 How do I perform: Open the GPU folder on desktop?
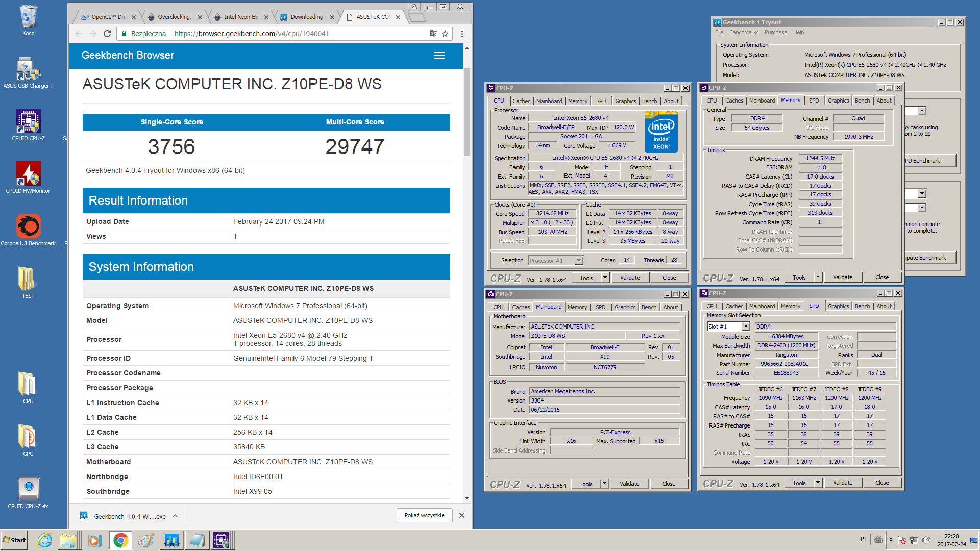point(28,441)
